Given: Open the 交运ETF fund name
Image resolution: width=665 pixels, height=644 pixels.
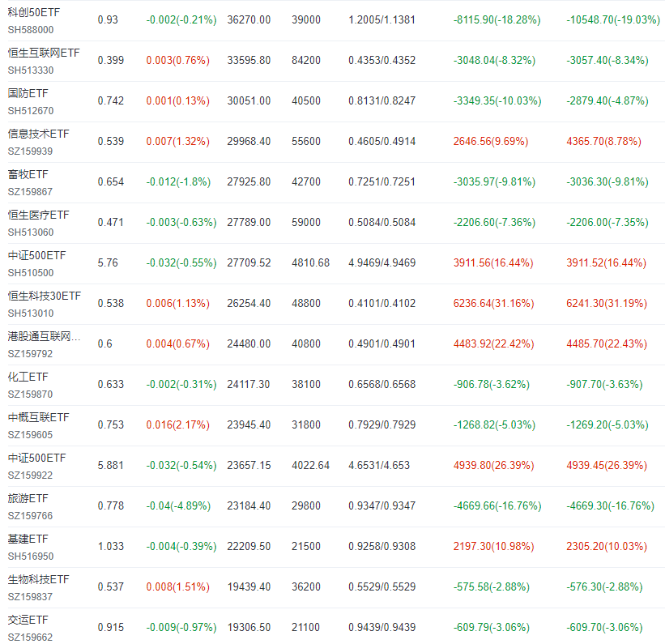Looking at the screenshot, I should pos(28,621).
